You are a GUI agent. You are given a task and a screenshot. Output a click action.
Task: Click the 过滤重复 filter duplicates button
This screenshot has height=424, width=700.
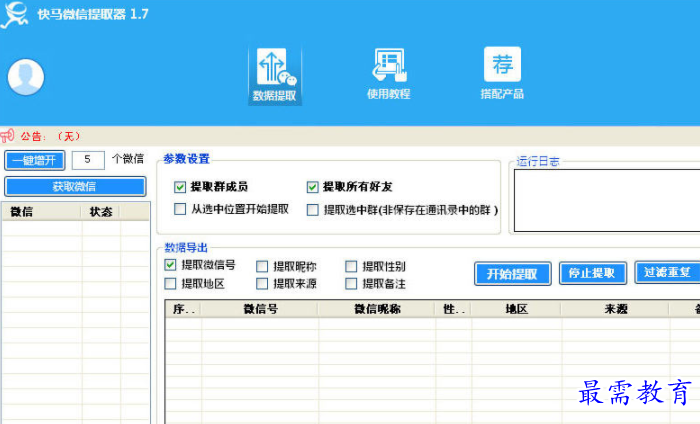667,272
